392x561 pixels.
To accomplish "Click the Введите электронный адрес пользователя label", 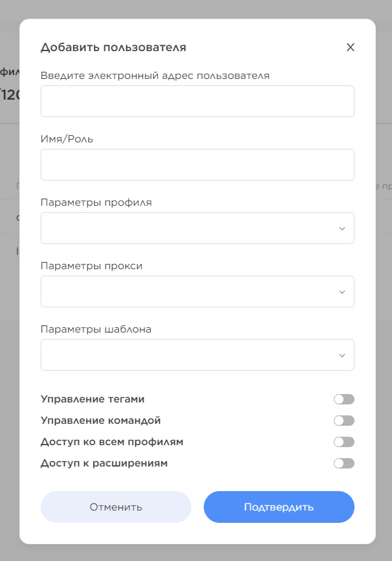I will [155, 75].
